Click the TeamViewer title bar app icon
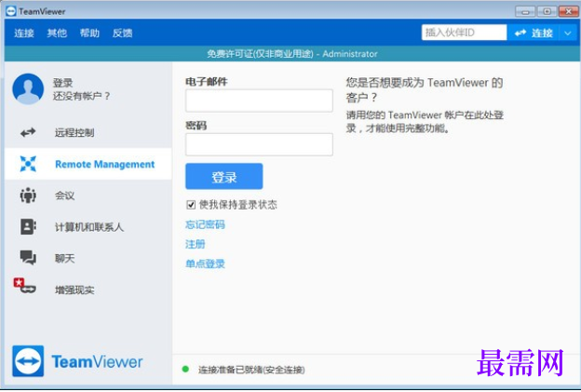The image size is (581, 392). click(x=11, y=11)
